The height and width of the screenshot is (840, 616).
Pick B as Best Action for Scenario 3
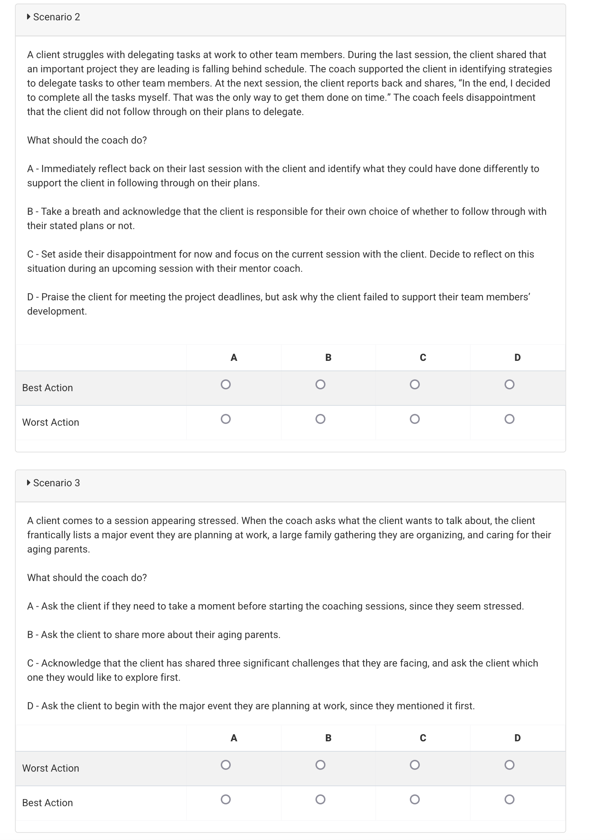tap(320, 799)
